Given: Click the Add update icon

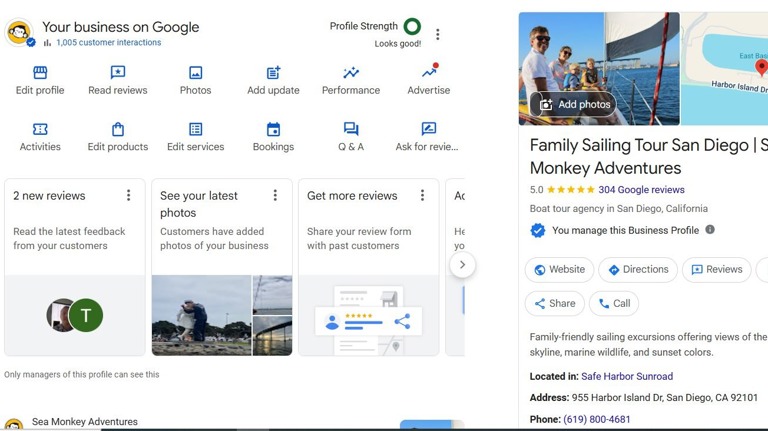Looking at the screenshot, I should point(273,73).
